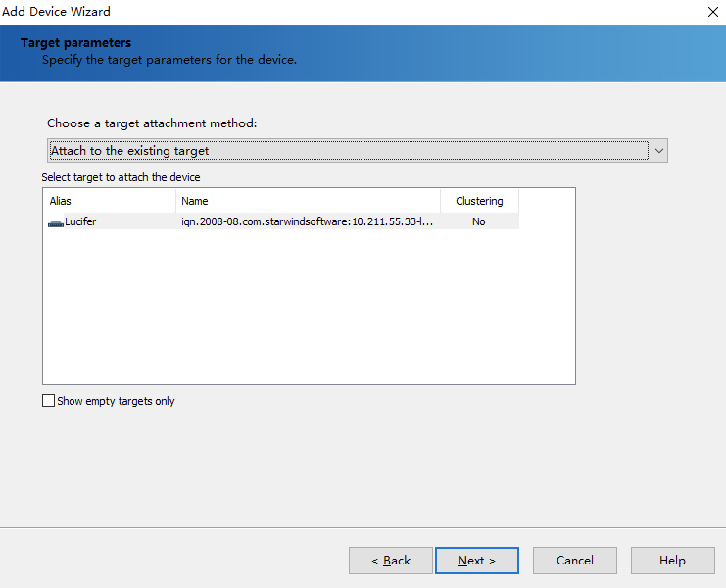Click the iqn.2008-08.com.starwindsoftware target name
Screen dimensions: 726x588
pos(307,221)
